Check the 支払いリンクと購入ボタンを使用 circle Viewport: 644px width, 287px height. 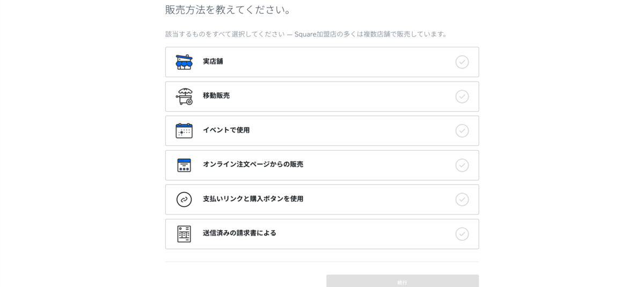(462, 200)
